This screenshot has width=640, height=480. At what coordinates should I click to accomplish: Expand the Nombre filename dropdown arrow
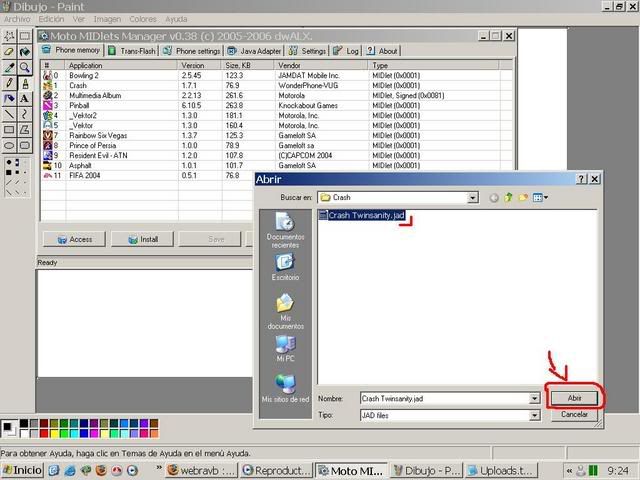(534, 398)
